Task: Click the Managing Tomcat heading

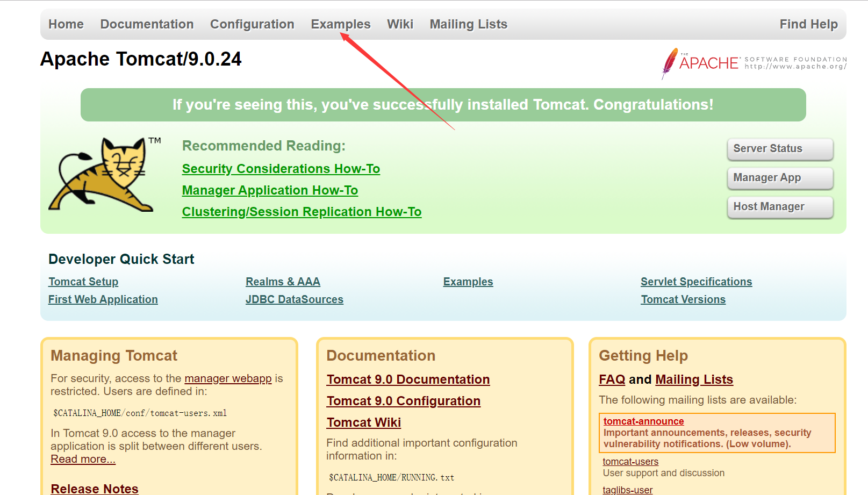Action: coord(114,355)
